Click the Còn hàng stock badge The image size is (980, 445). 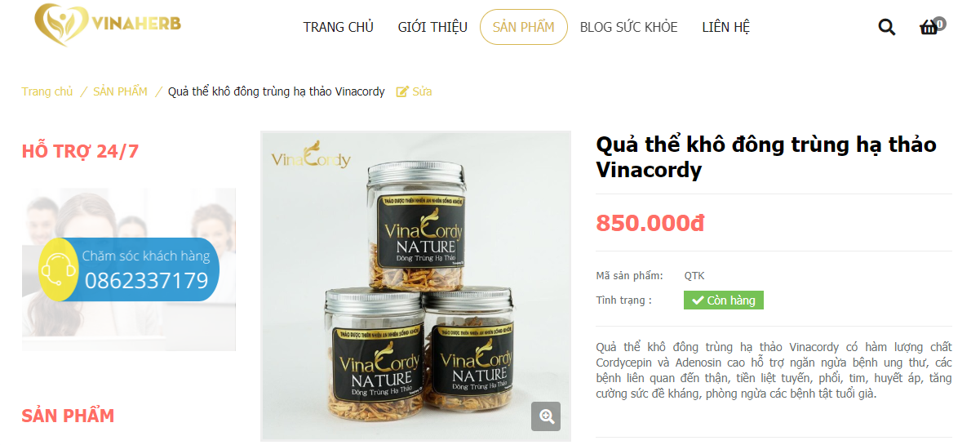724,300
